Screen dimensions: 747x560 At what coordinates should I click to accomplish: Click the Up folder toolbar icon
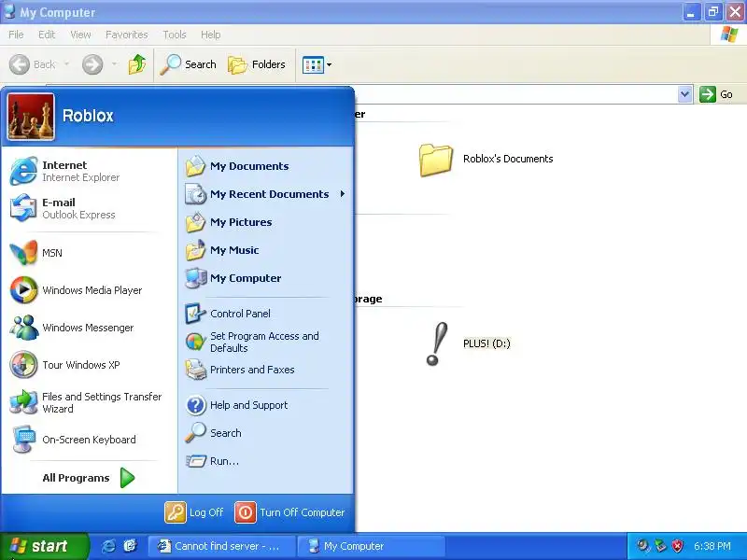pyautogui.click(x=137, y=64)
